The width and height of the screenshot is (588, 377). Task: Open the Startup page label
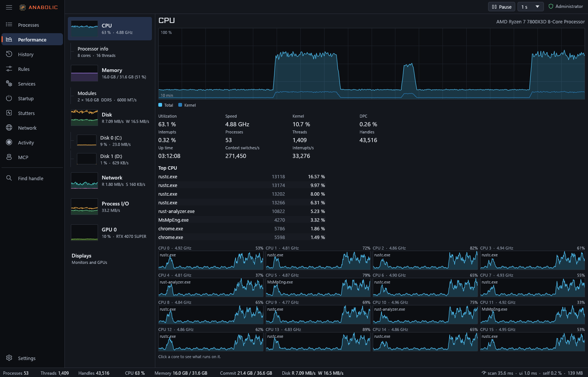coord(26,98)
